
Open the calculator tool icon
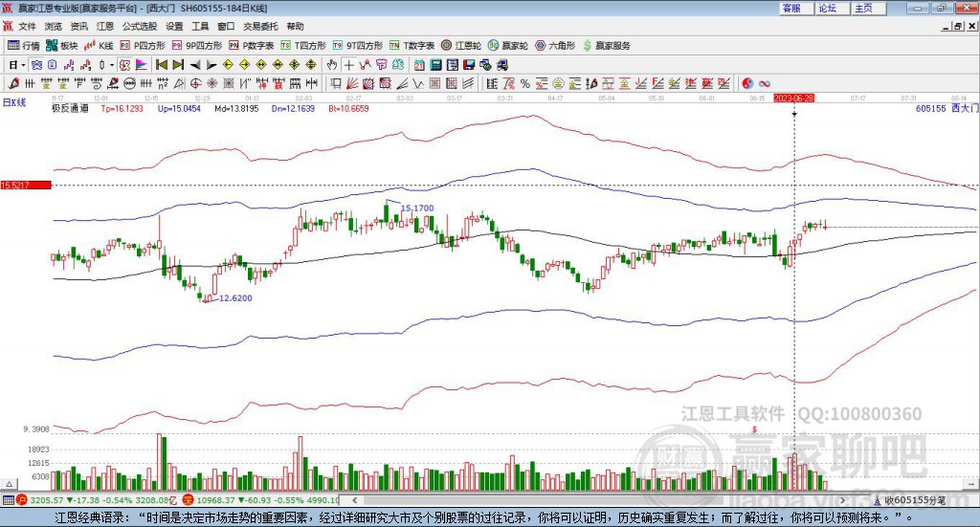pos(436,65)
